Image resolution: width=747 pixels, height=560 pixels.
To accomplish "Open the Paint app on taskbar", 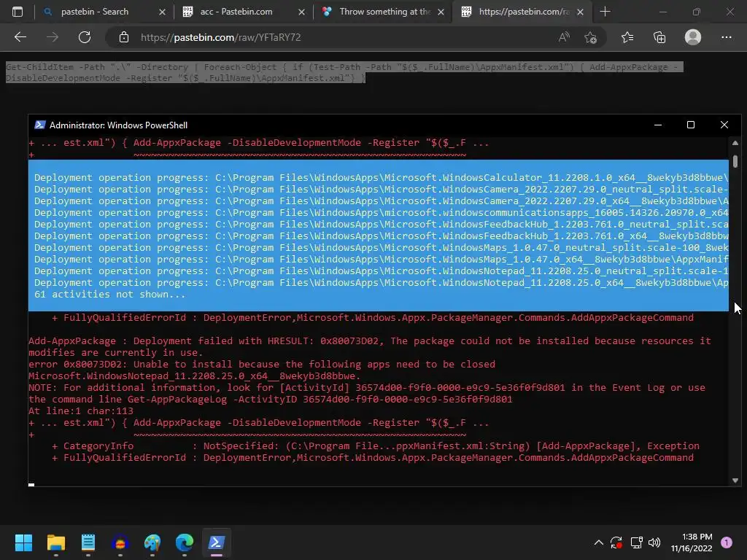I will pos(152,542).
